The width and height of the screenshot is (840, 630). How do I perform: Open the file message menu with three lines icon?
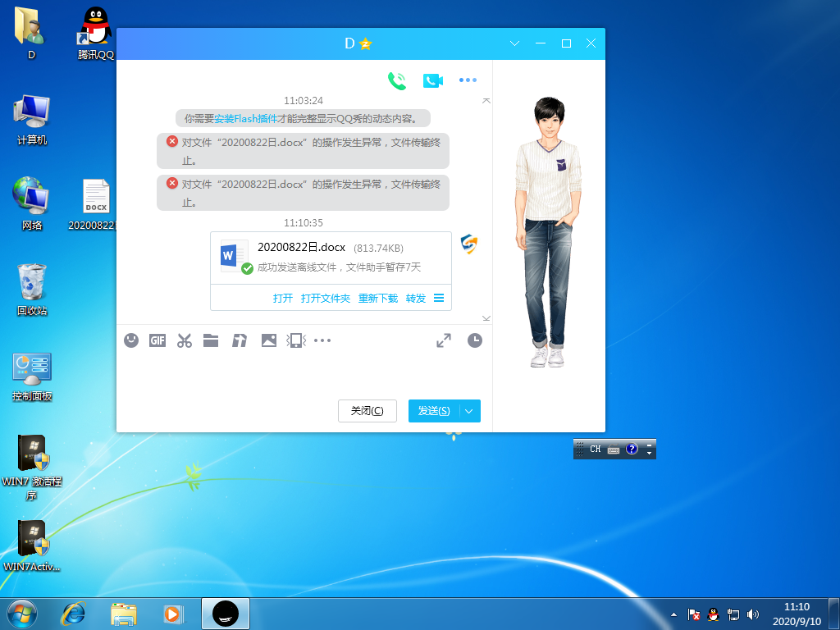(439, 298)
